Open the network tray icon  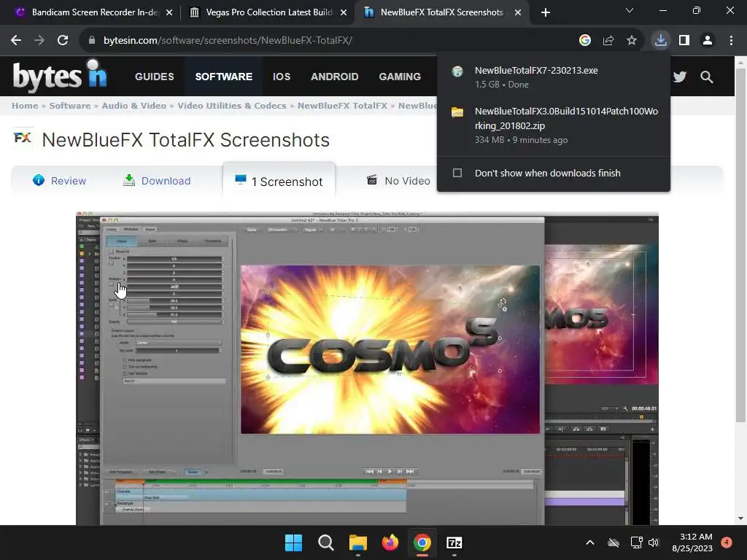coord(636,542)
